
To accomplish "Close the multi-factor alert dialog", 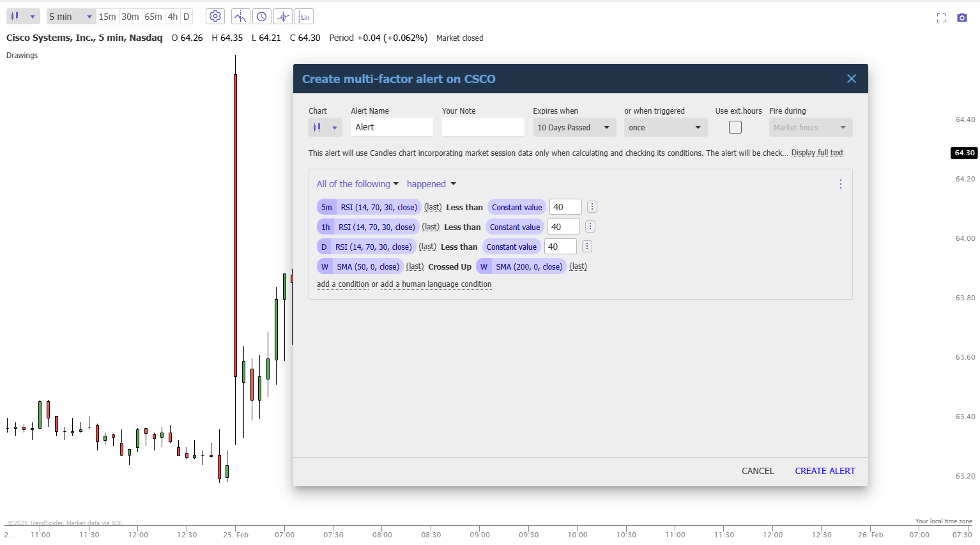I will click(x=852, y=79).
